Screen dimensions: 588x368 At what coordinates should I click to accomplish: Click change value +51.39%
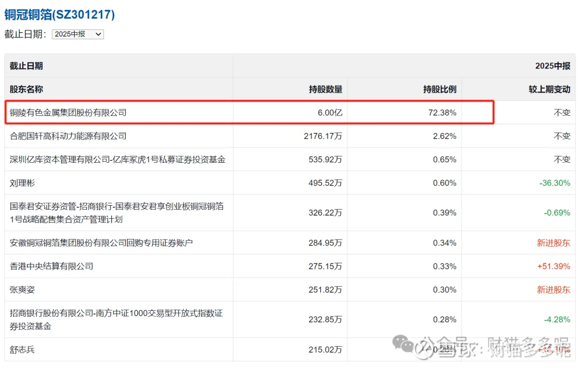(554, 266)
